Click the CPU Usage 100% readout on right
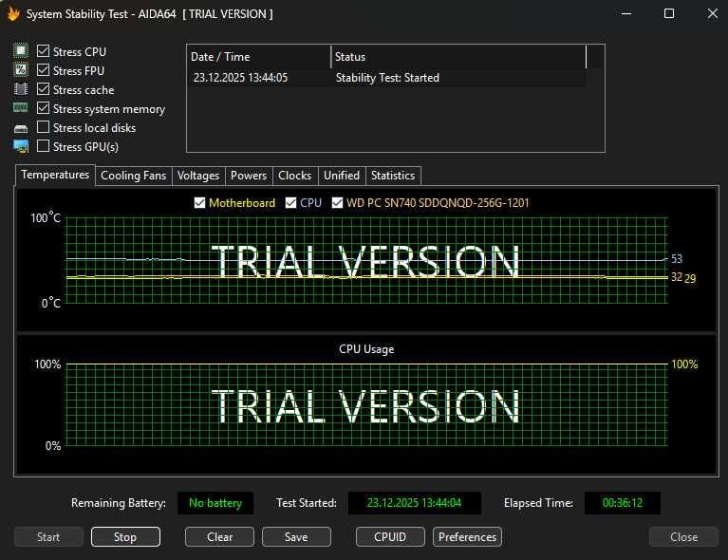 684,364
